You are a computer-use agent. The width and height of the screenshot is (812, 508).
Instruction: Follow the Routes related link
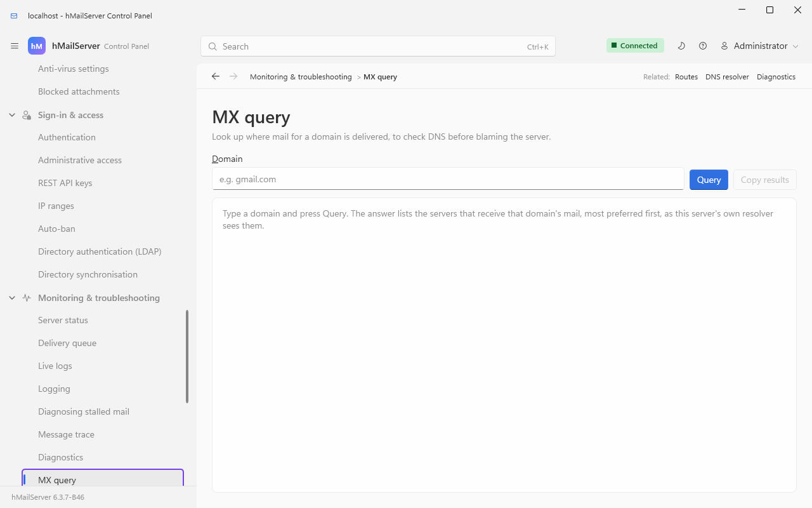click(686, 76)
